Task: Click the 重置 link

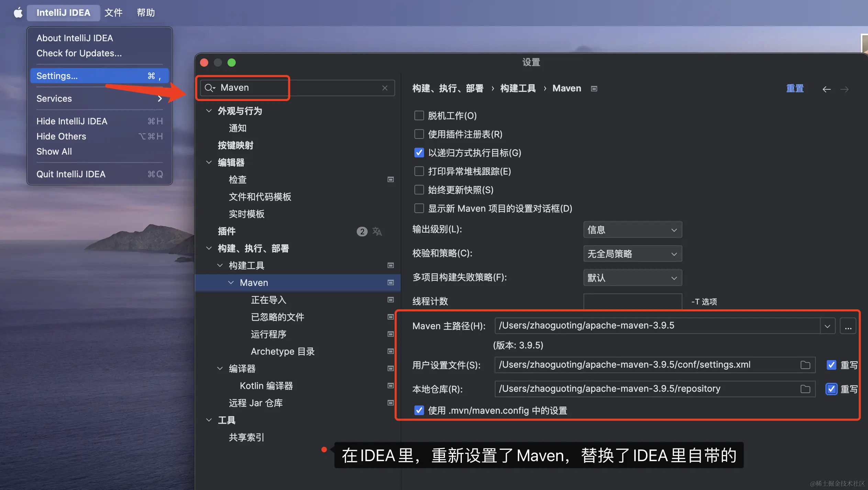Action: pyautogui.click(x=795, y=89)
